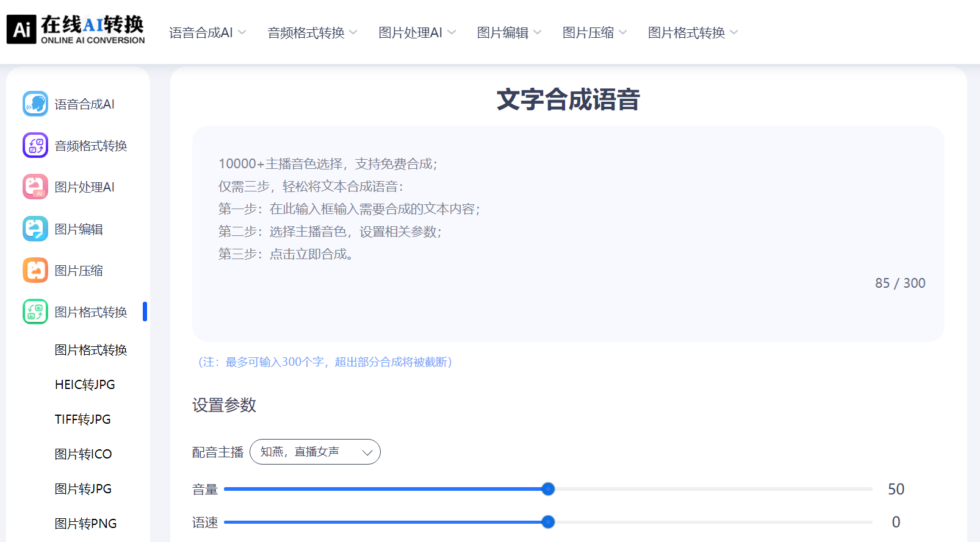Expand the 语音合成AI top menu

[x=207, y=32]
